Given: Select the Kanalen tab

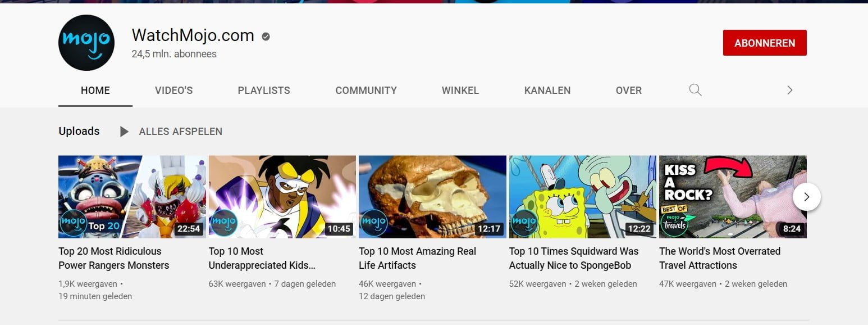Looking at the screenshot, I should tap(547, 91).
